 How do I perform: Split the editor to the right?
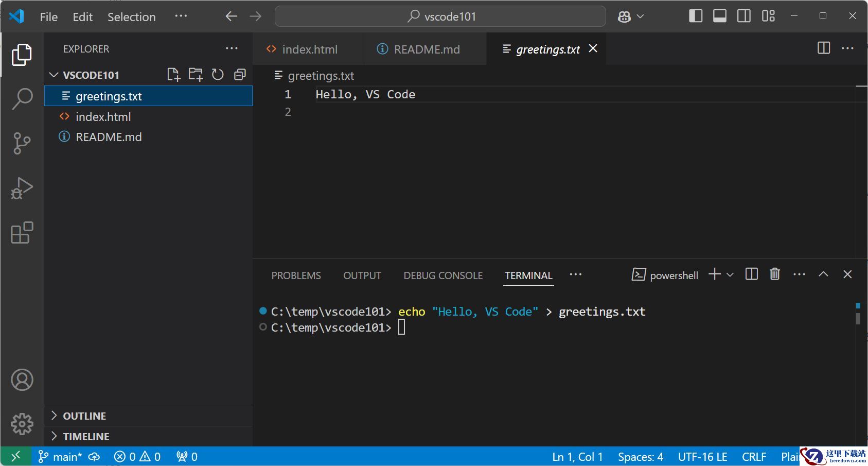point(824,48)
